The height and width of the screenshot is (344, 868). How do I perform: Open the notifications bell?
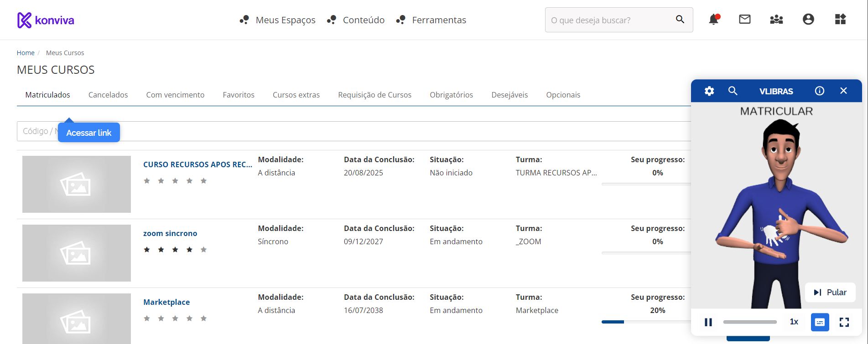click(x=714, y=19)
